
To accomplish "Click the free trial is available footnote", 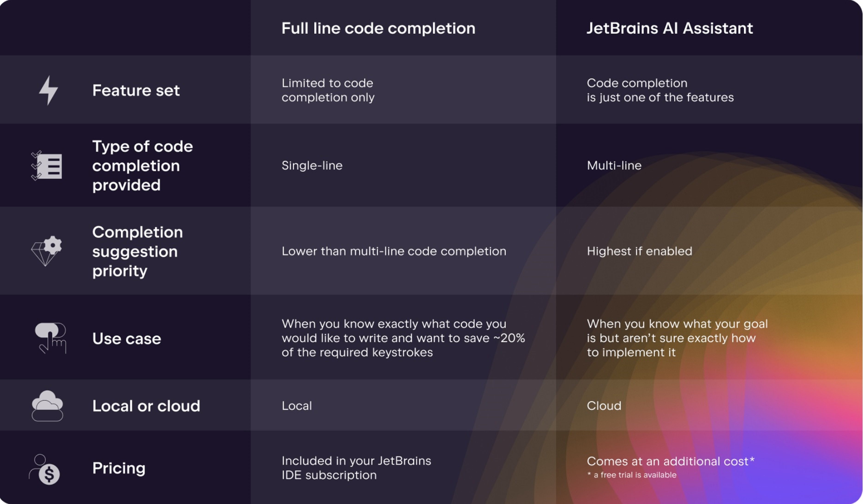I will (x=632, y=475).
